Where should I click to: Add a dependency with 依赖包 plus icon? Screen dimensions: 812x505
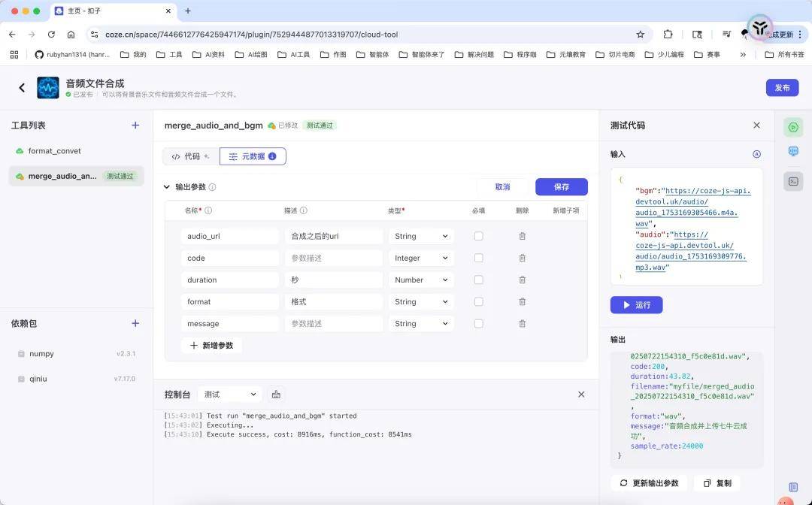pyautogui.click(x=135, y=323)
